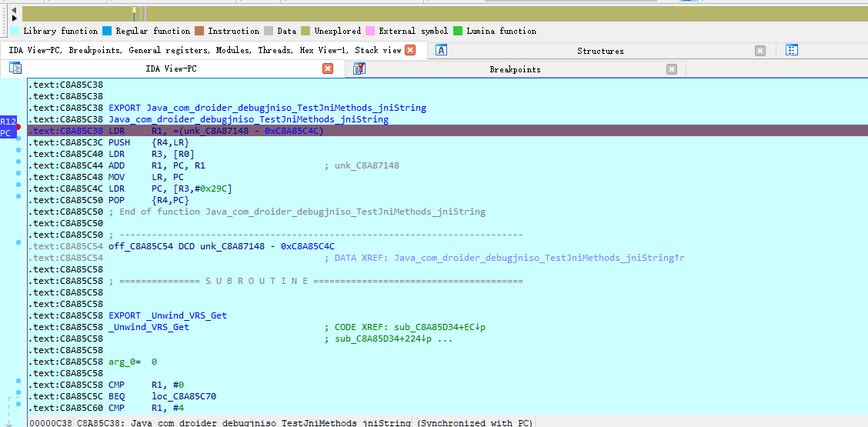This screenshot has width=868, height=427.
Task: Switch to the combined IDA View-PC tab group
Action: click(205, 51)
